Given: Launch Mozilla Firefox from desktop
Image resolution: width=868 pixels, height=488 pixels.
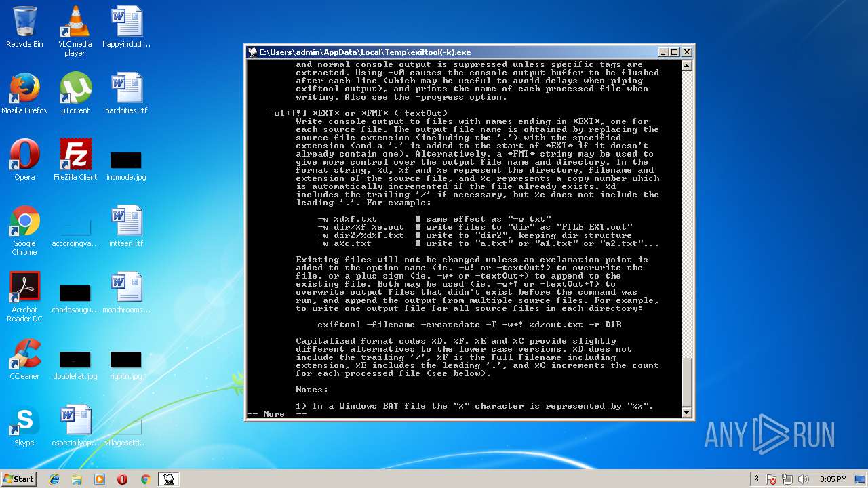Looking at the screenshot, I should 24,94.
